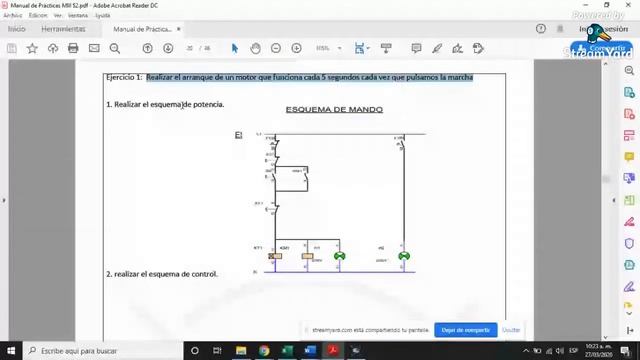Open the Fill and Sign pen in right panel
Screen dimensions: 640x360
(x=629, y=287)
